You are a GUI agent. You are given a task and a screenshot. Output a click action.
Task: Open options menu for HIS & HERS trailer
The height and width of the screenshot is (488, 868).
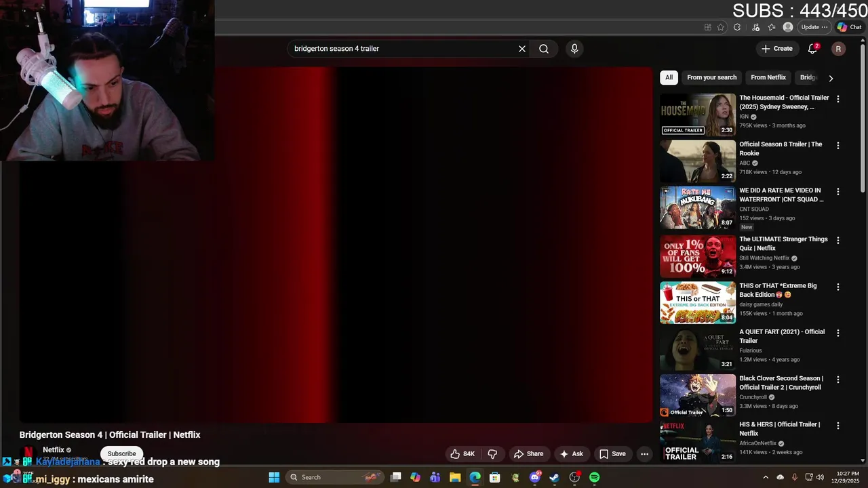point(838,426)
